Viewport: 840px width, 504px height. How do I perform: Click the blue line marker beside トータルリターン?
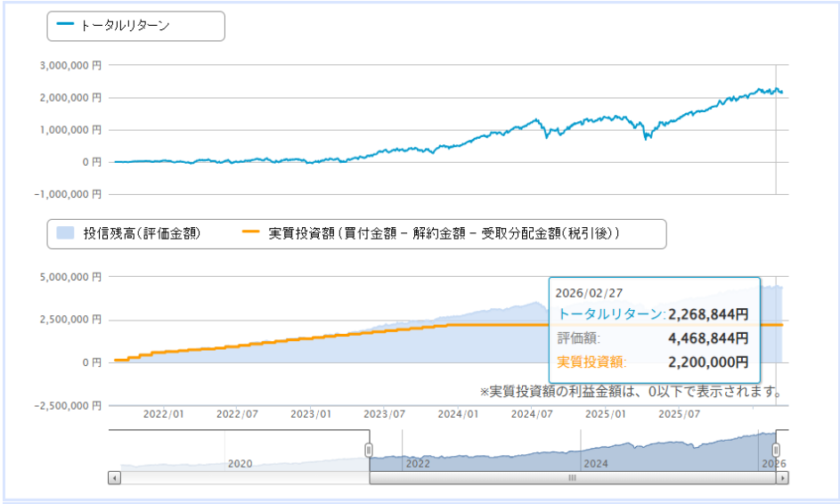pyautogui.click(x=65, y=26)
